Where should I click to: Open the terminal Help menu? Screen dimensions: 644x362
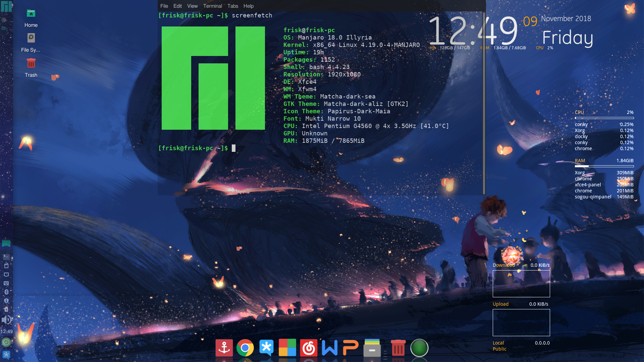click(x=248, y=6)
